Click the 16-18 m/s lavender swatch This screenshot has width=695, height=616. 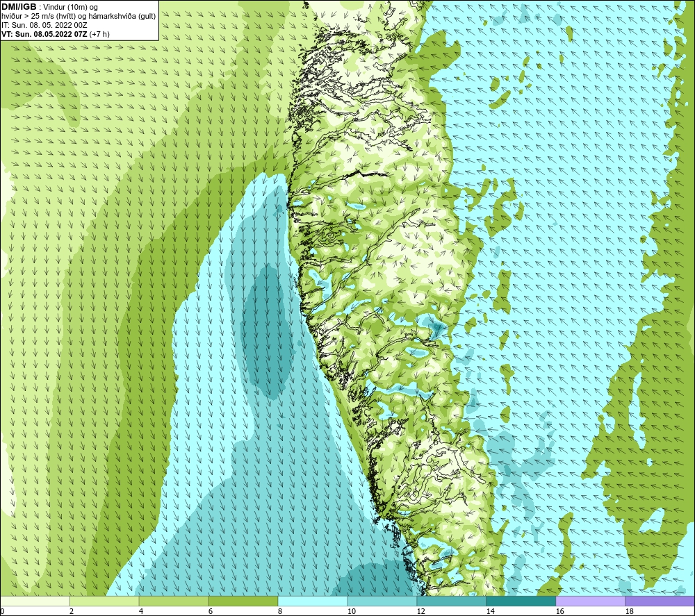pos(590,601)
